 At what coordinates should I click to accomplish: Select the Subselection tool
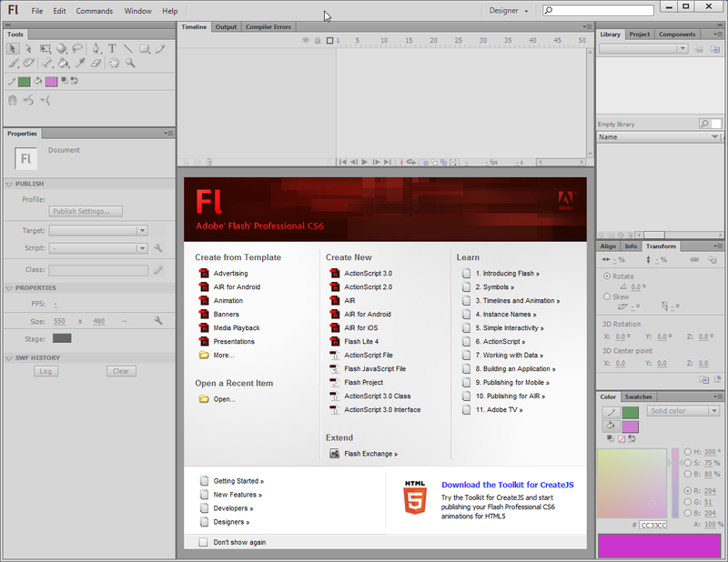click(29, 49)
